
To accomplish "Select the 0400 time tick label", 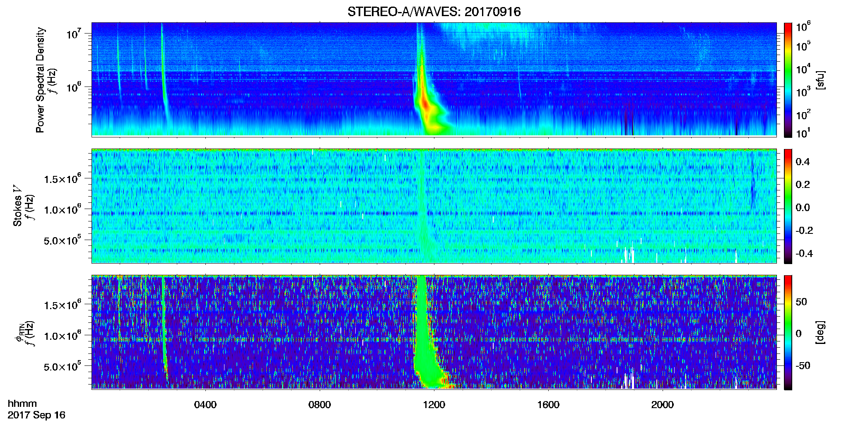I will pos(205,405).
